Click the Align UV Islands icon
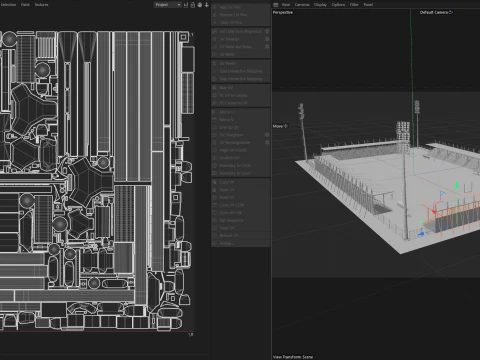Viewport: 480px width, 360px height. (x=215, y=150)
